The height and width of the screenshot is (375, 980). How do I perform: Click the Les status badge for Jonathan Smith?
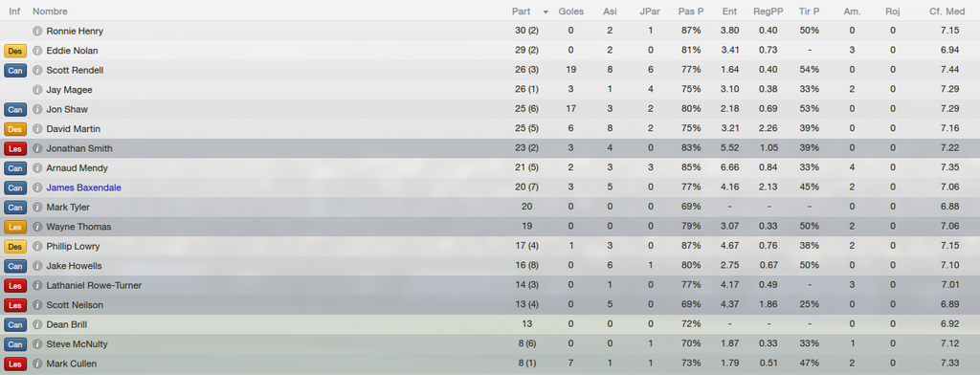coord(15,148)
